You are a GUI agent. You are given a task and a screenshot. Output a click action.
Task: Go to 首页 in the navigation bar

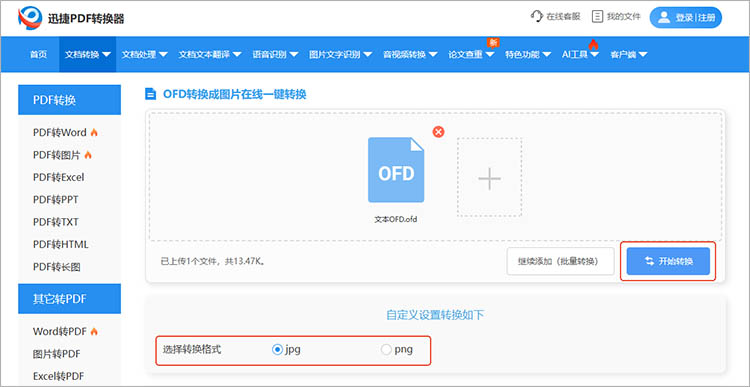pos(39,55)
